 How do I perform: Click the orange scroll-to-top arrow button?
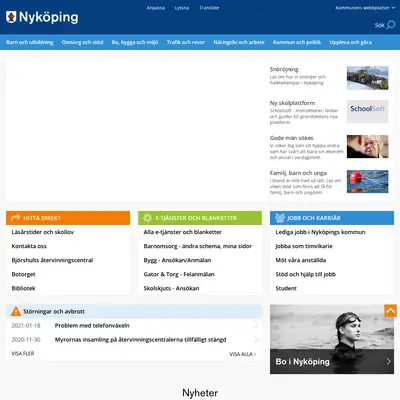(x=390, y=311)
